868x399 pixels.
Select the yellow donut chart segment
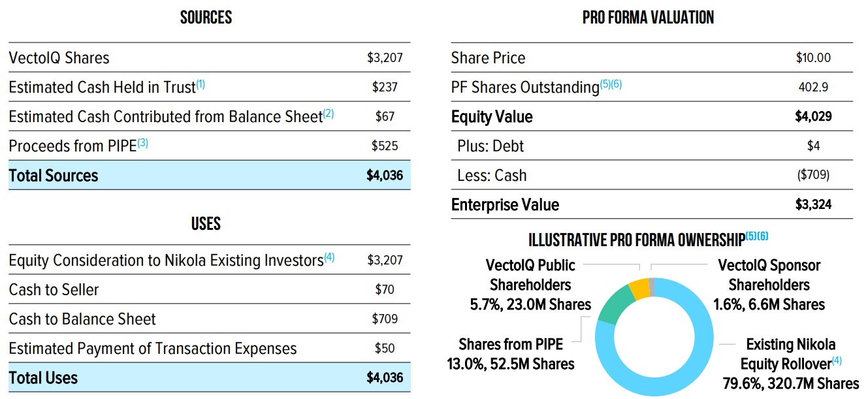point(638,288)
